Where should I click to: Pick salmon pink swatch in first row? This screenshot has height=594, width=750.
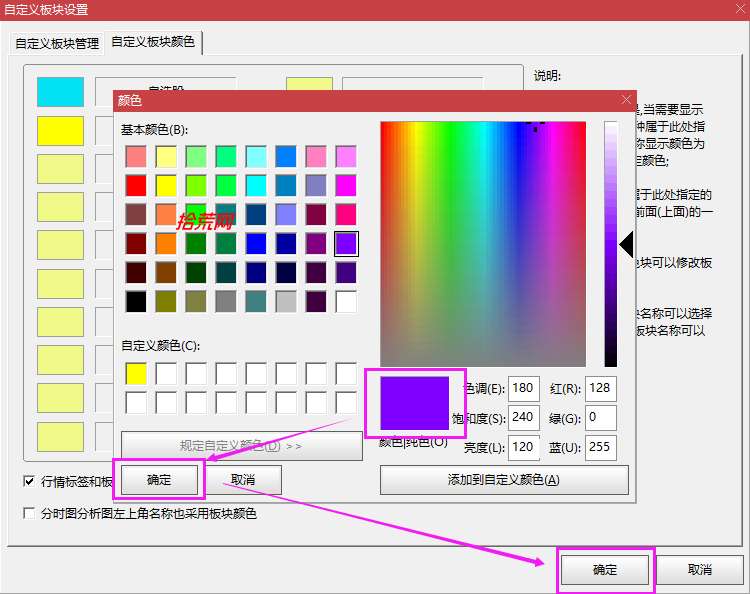click(136, 156)
